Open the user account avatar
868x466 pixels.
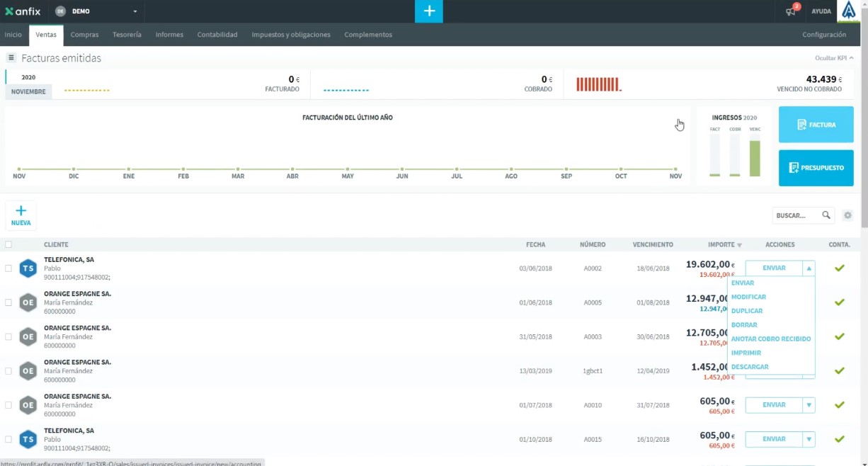pos(848,11)
